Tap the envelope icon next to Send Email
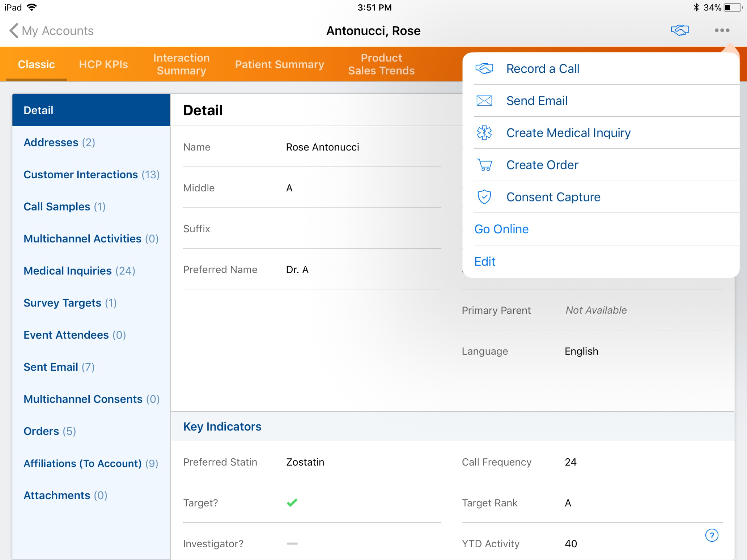 484,101
